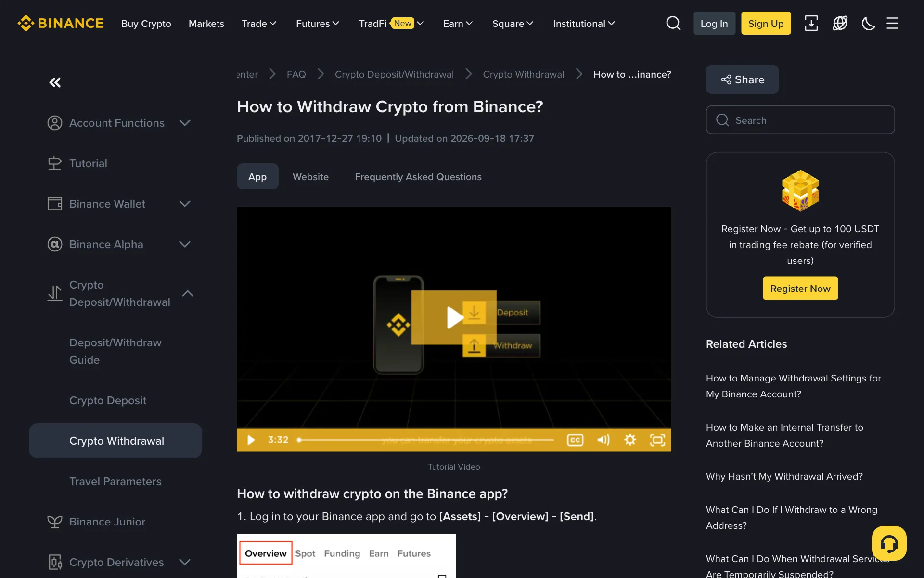Select the App tab
Screen dimensions: 924x578
tap(257, 176)
